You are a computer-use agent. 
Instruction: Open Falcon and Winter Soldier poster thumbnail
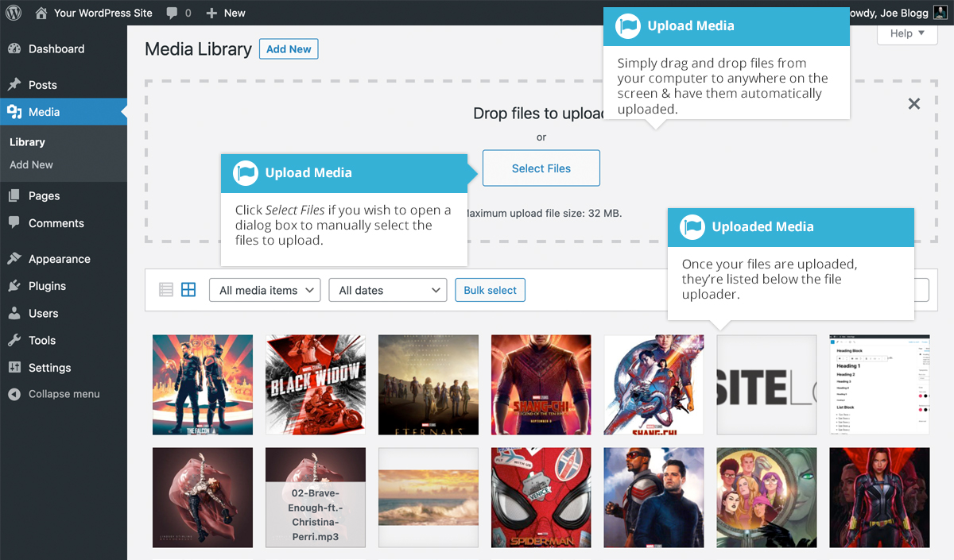click(x=203, y=384)
